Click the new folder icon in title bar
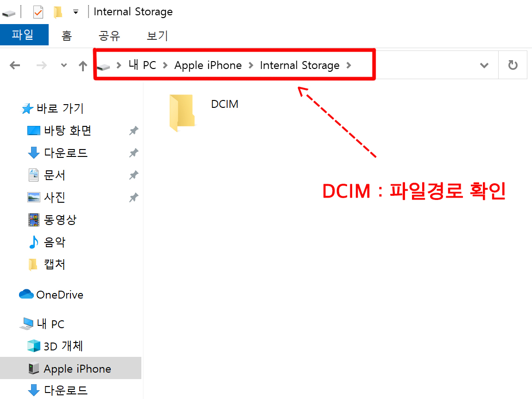The width and height of the screenshot is (532, 399). (57, 12)
